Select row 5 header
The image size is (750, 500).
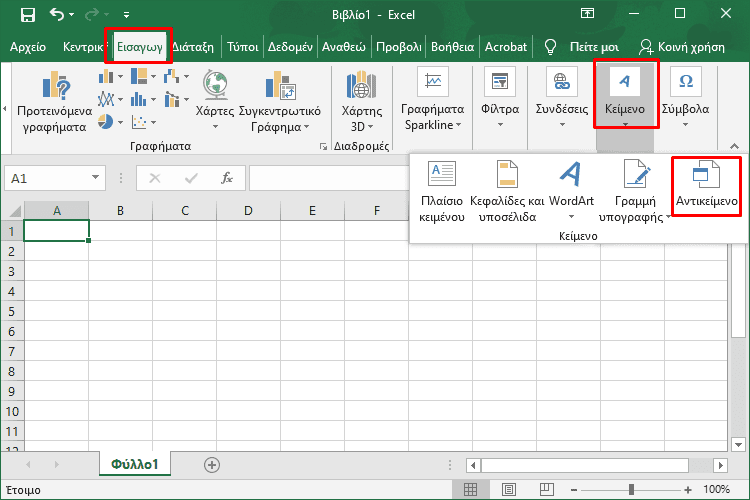(x=12, y=311)
